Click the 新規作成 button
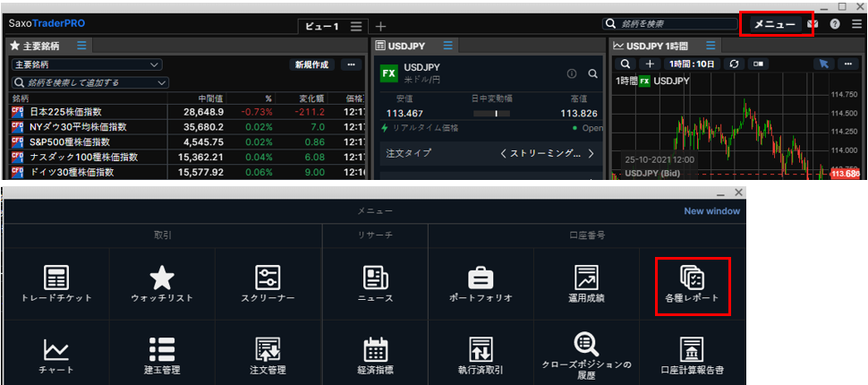 click(311, 64)
